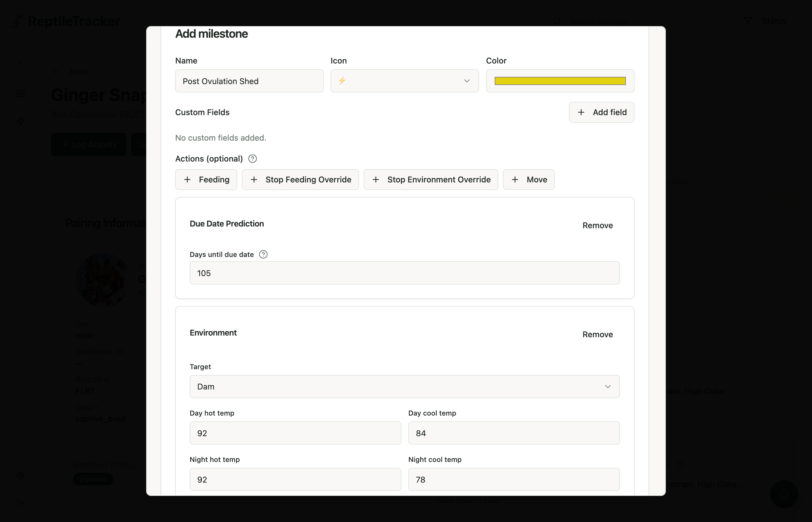The image size is (812, 522).
Task: Click the sparkles icon in the sidebar
Action: coord(20,121)
